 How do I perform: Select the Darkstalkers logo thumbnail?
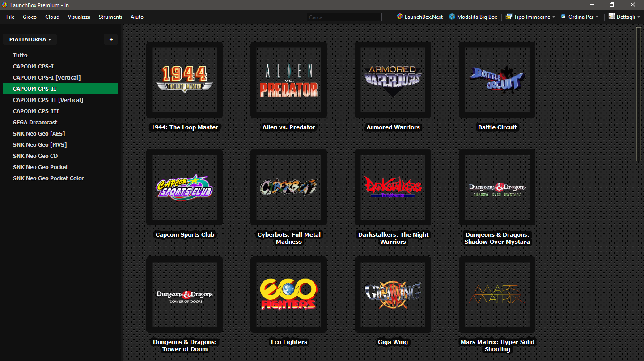click(x=393, y=187)
